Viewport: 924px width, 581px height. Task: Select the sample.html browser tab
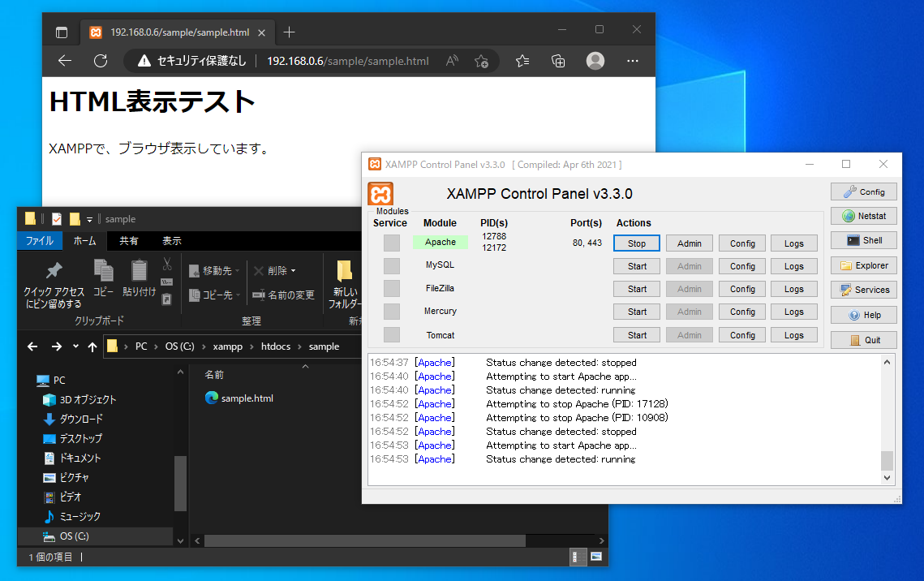(178, 32)
